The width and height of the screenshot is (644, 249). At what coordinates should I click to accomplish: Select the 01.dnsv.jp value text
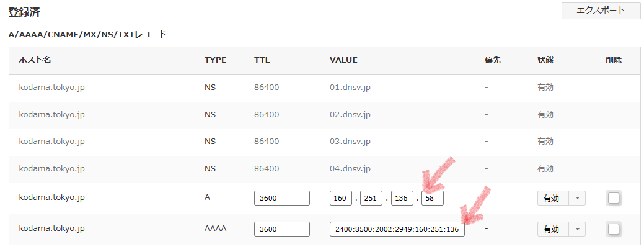click(350, 88)
